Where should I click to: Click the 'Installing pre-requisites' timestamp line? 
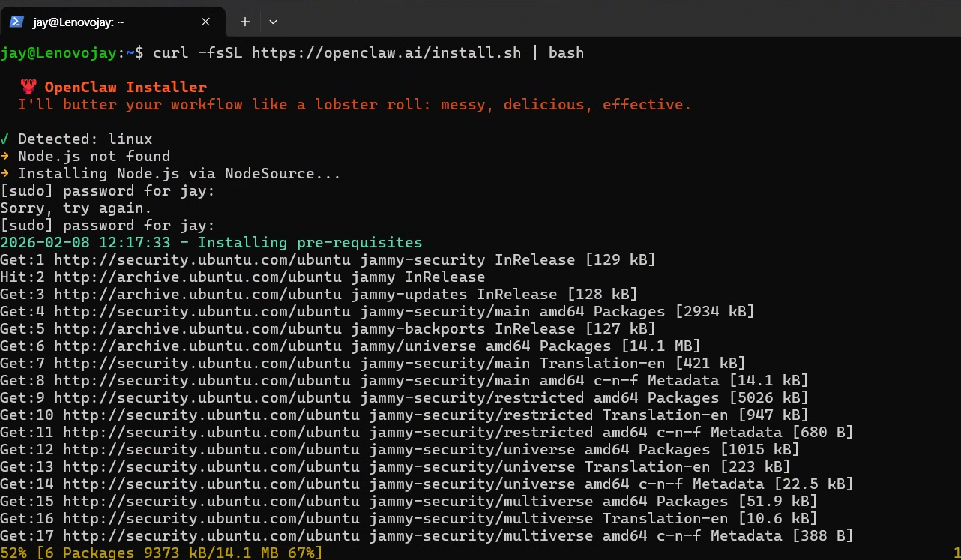point(211,242)
